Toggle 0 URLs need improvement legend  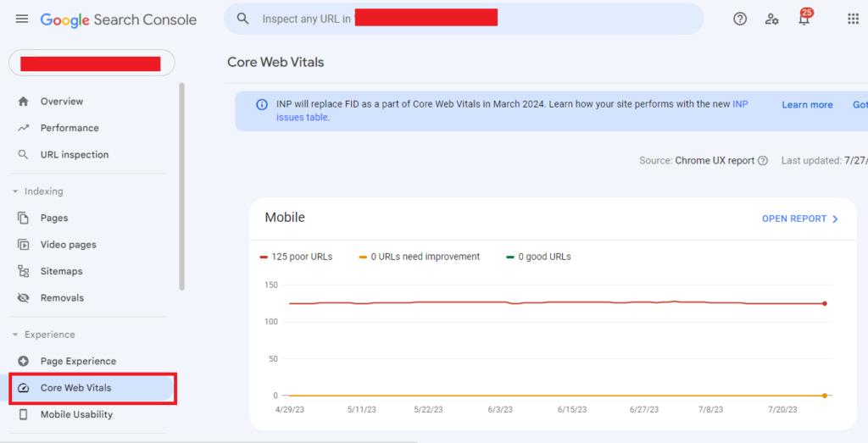coord(420,257)
